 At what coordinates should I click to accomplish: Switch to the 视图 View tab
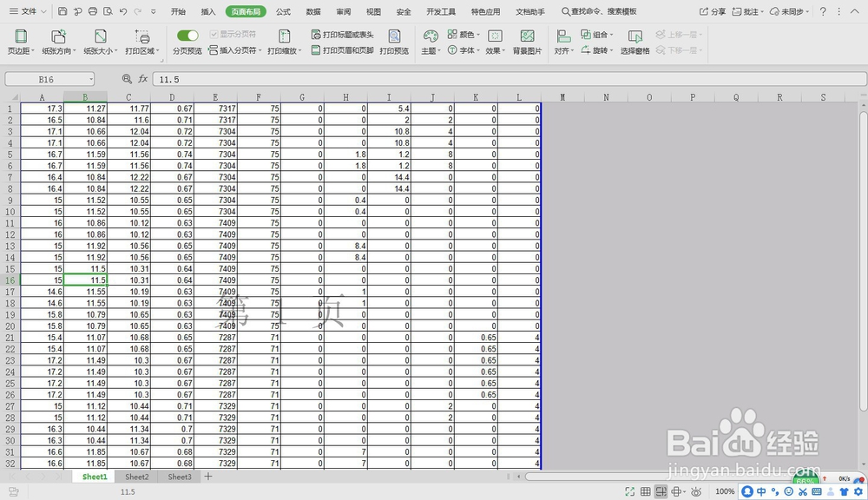(373, 11)
